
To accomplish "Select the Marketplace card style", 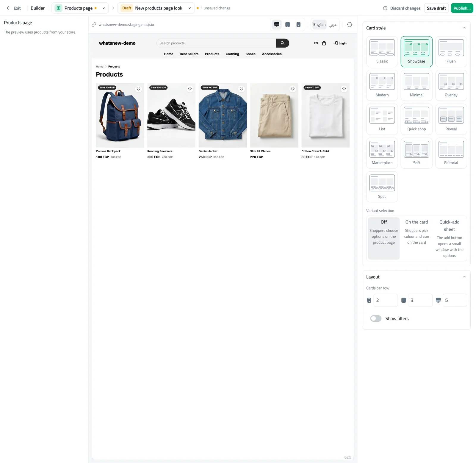I will pos(382,153).
